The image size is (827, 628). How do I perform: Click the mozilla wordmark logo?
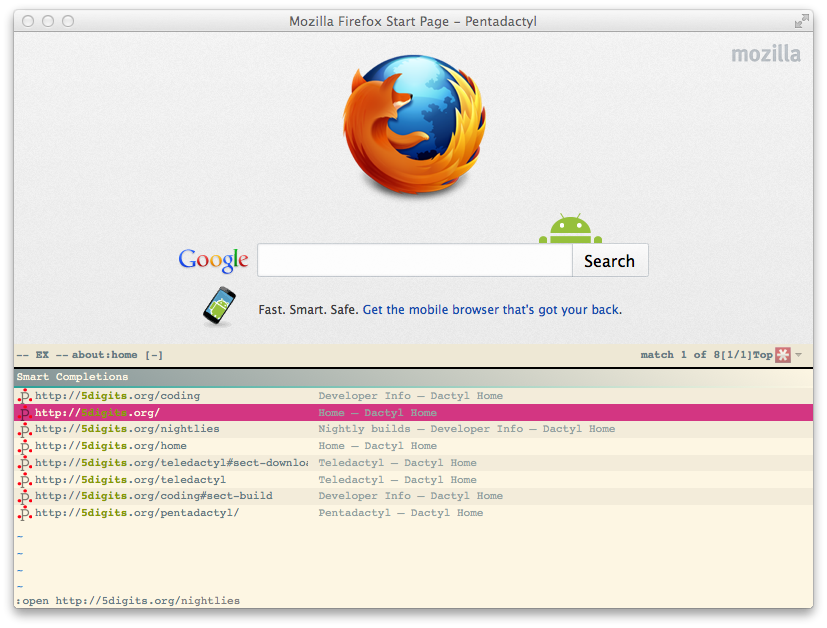coord(766,54)
